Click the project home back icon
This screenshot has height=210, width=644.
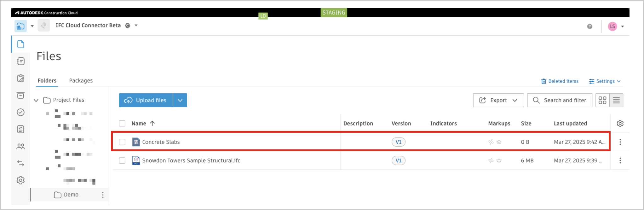[43, 26]
